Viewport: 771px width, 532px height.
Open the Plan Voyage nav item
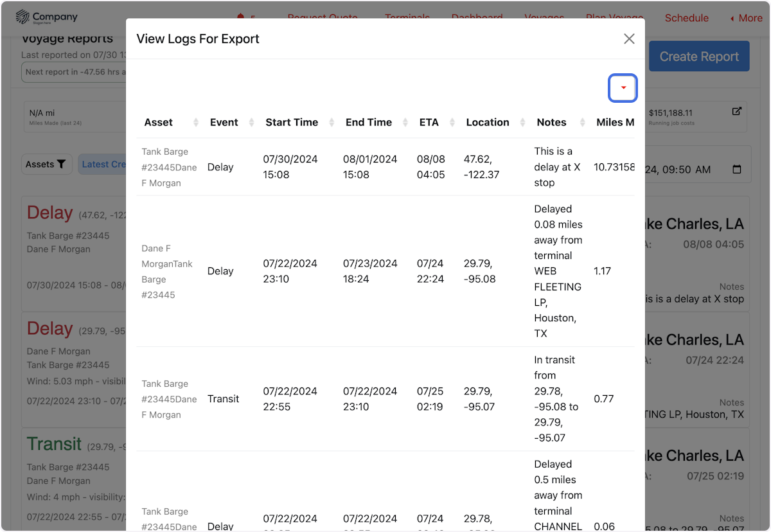[x=614, y=17]
